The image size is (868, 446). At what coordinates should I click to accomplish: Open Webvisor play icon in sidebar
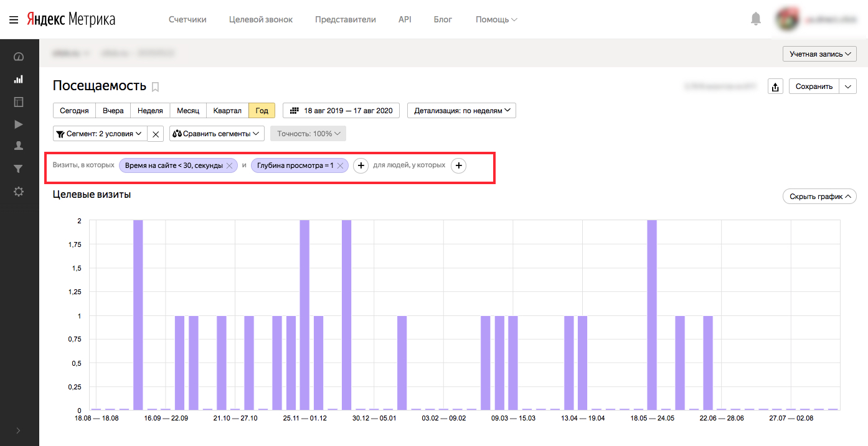[x=19, y=124]
